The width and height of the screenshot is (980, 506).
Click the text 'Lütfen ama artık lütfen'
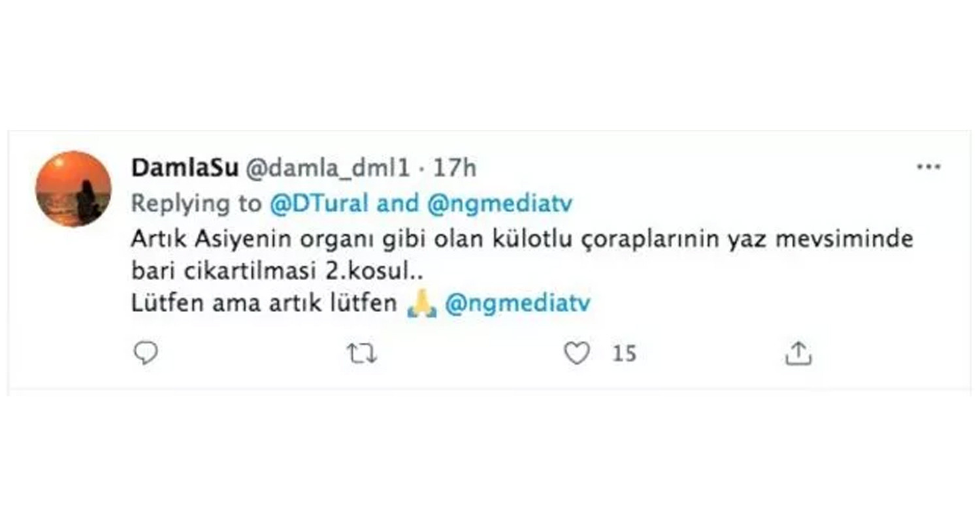click(x=265, y=304)
